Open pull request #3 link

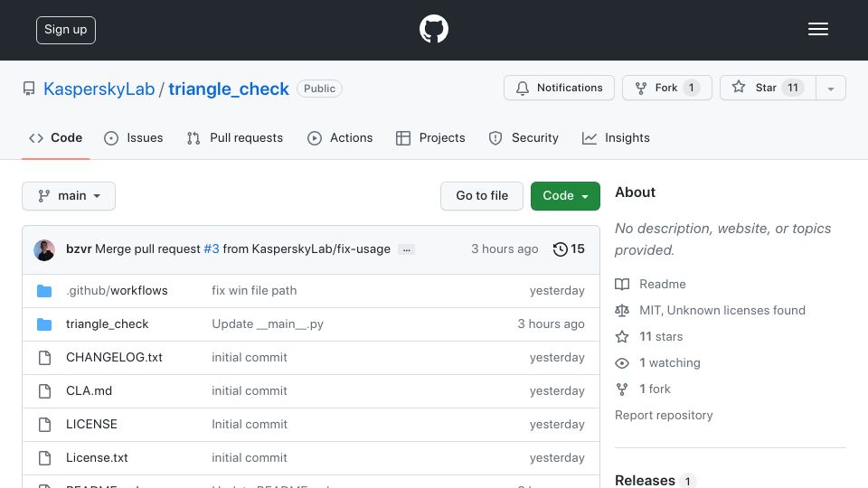212,249
